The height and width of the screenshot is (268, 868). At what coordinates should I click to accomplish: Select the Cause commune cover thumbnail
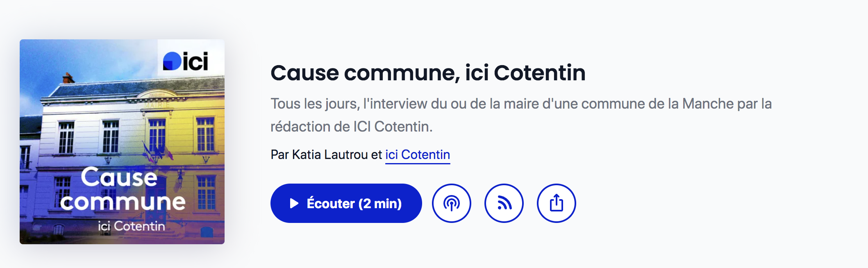(122, 142)
